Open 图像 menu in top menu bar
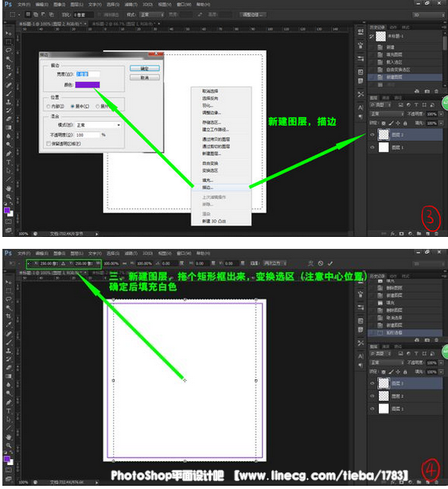This screenshot has width=448, height=489. click(x=60, y=4)
